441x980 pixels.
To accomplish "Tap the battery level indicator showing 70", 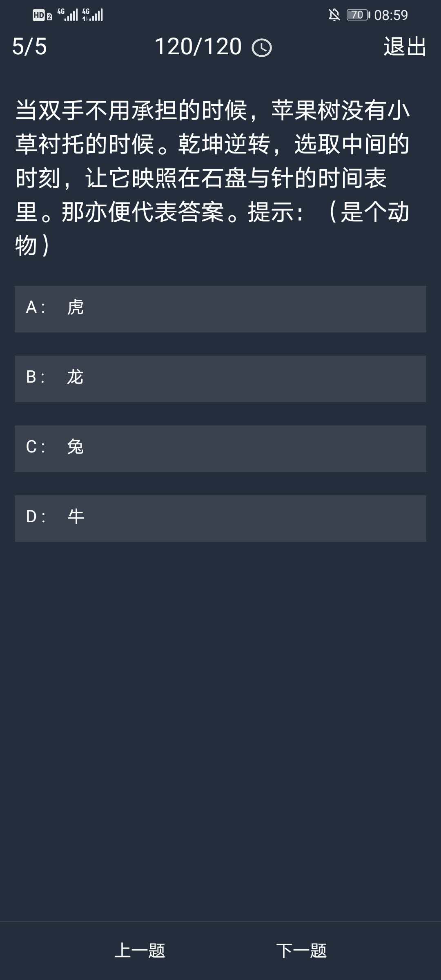I will tap(358, 15).
